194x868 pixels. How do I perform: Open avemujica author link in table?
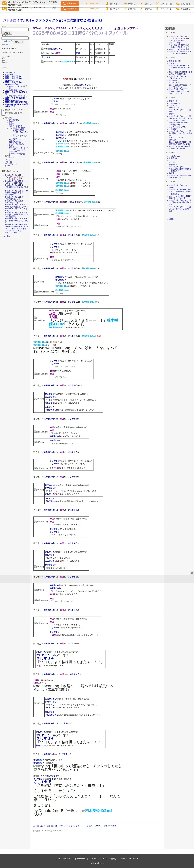[81, 49]
